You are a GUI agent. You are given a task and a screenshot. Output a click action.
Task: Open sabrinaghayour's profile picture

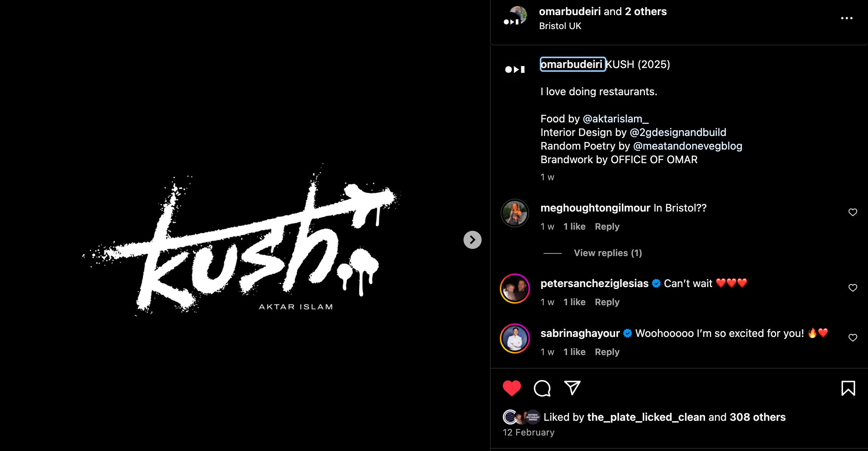(x=515, y=338)
